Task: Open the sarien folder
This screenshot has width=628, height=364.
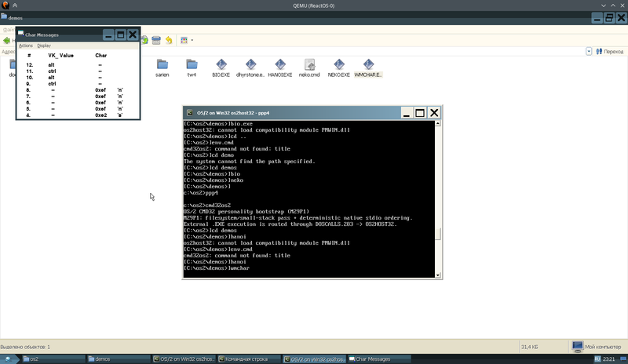Action: (x=162, y=67)
